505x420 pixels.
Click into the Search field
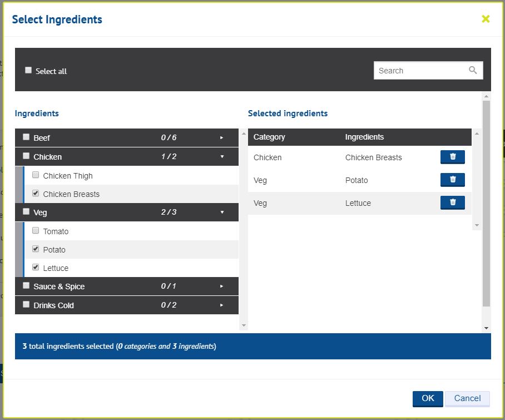click(420, 71)
